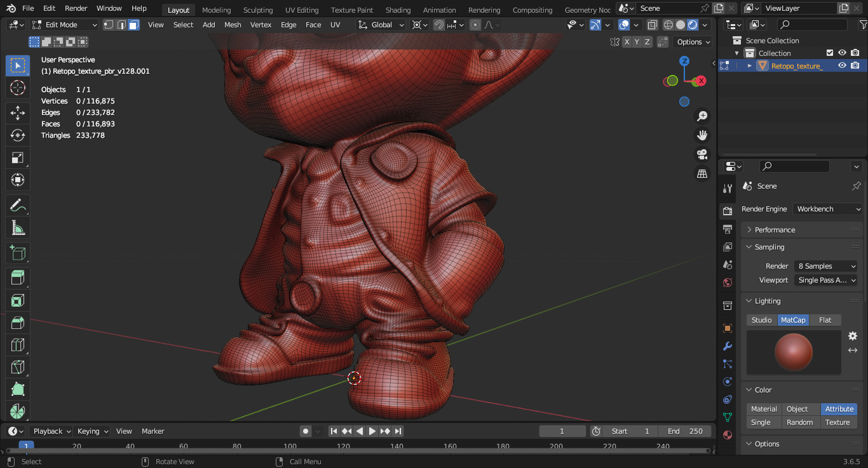The width and height of the screenshot is (868, 468).
Task: Open the World properties tab
Action: click(x=728, y=282)
